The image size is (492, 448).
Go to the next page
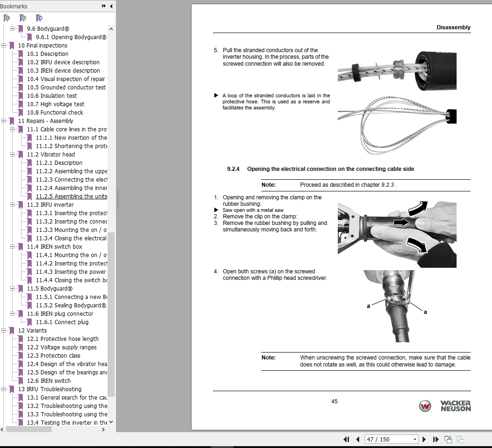point(424,439)
